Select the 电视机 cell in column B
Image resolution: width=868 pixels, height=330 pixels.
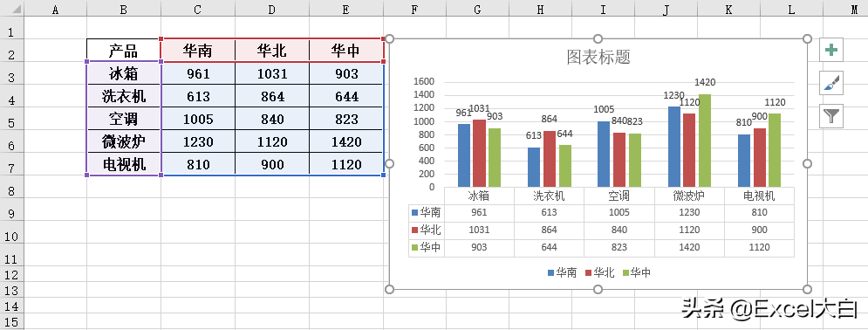pyautogui.click(x=124, y=164)
